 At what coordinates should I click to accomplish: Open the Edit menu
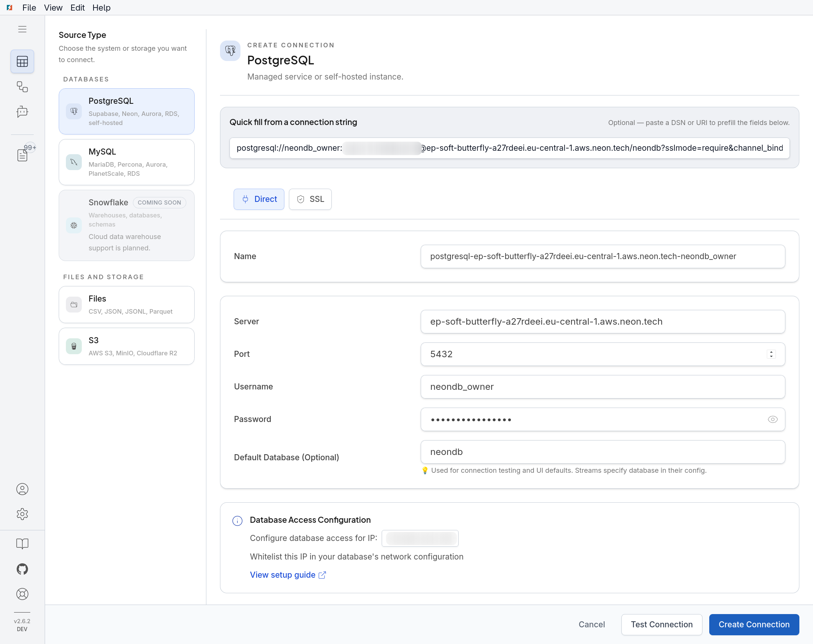coord(77,8)
